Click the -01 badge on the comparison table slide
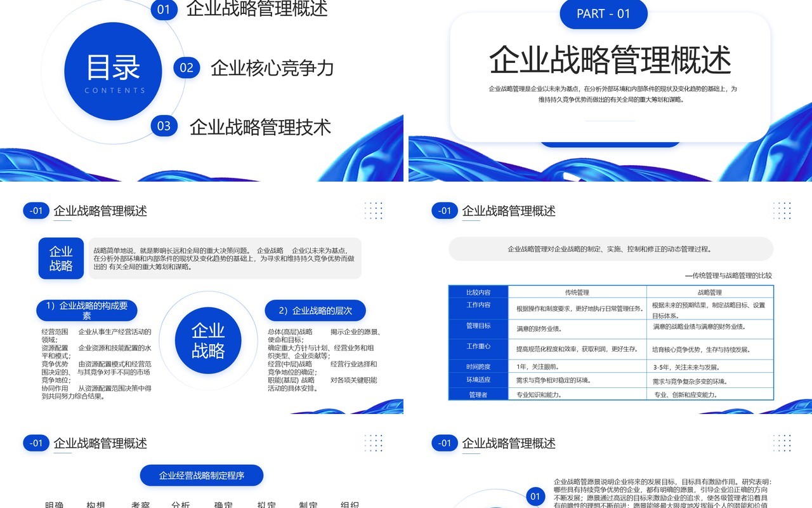The width and height of the screenshot is (812, 508). click(445, 211)
